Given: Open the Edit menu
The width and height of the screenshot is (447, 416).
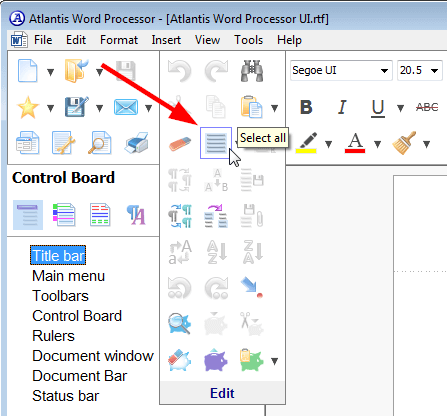Looking at the screenshot, I should pos(76,40).
